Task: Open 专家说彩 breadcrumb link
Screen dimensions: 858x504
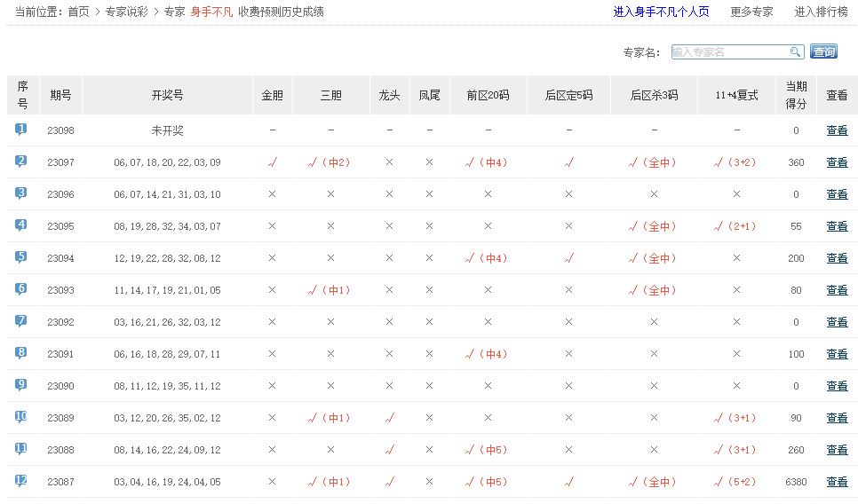Action: (x=126, y=12)
